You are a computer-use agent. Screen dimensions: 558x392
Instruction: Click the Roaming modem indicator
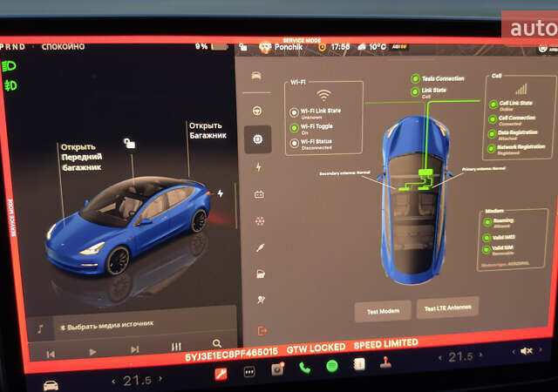click(x=487, y=222)
